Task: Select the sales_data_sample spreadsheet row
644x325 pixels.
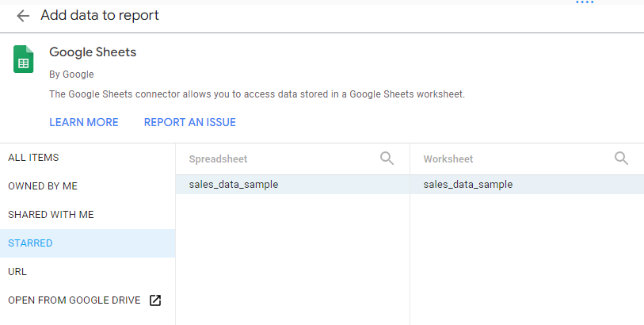Action: (x=234, y=185)
